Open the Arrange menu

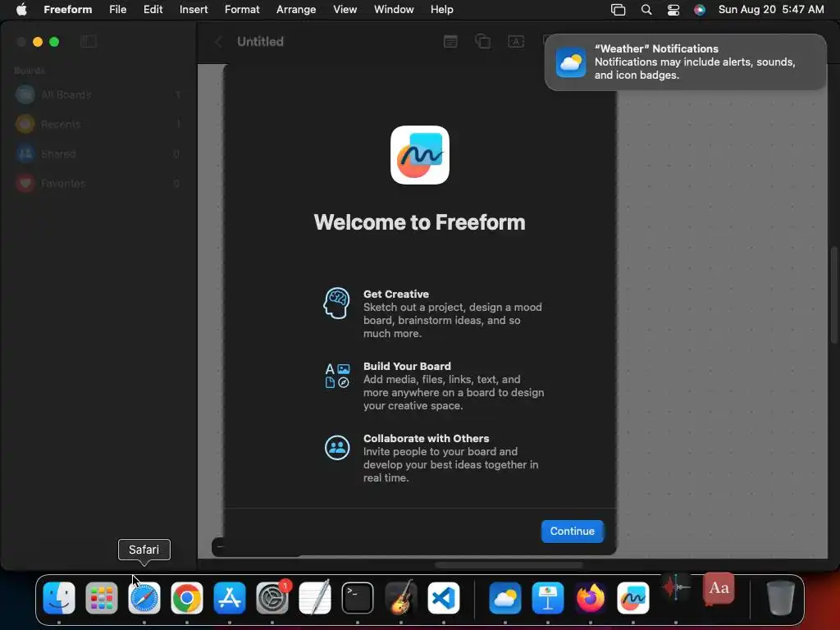click(296, 9)
